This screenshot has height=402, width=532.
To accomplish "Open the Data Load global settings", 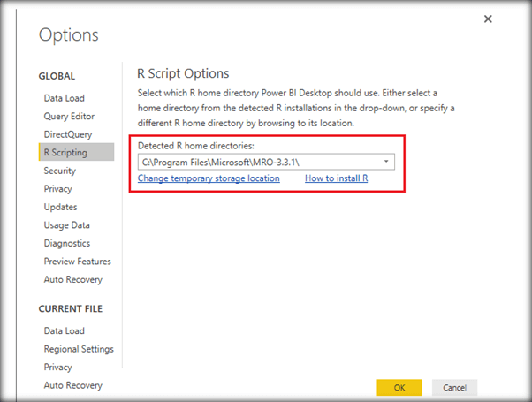I will click(x=65, y=98).
